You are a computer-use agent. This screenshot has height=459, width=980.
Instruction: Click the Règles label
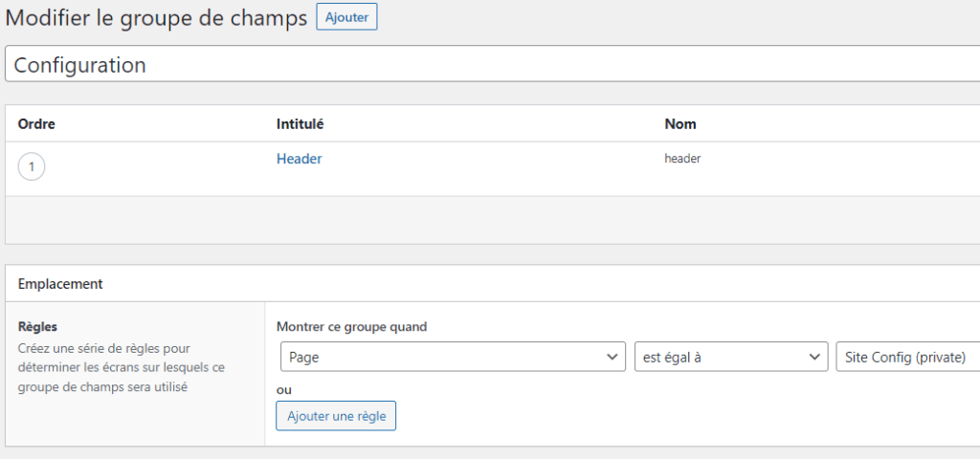tap(37, 327)
